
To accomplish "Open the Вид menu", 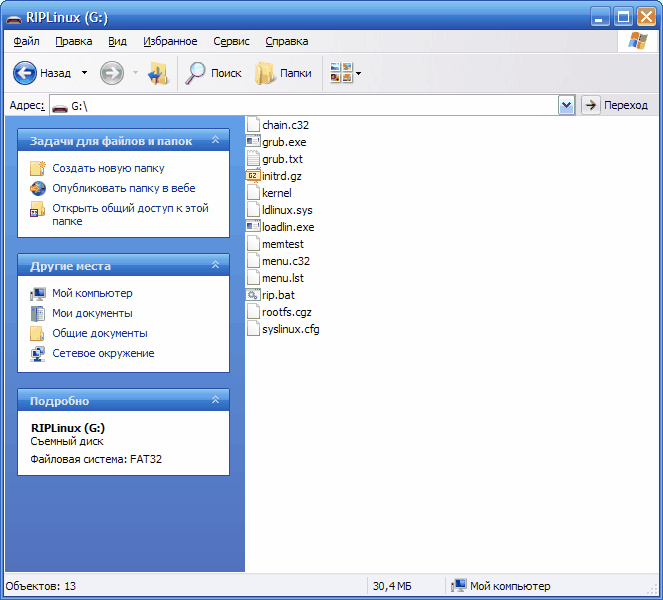I will tap(117, 41).
